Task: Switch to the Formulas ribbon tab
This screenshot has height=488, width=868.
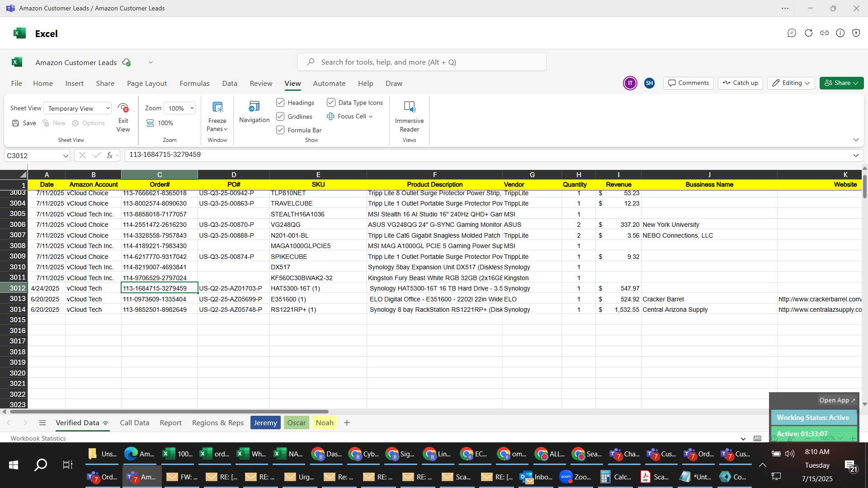Action: (194, 84)
